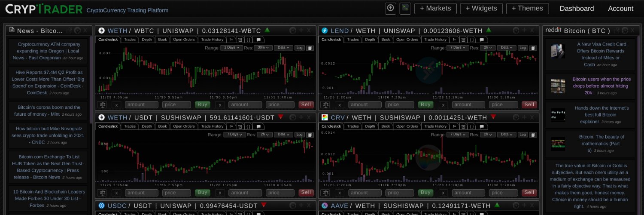
Task: Open settings gear of WETH/WBTC panel
Action: point(293,31)
